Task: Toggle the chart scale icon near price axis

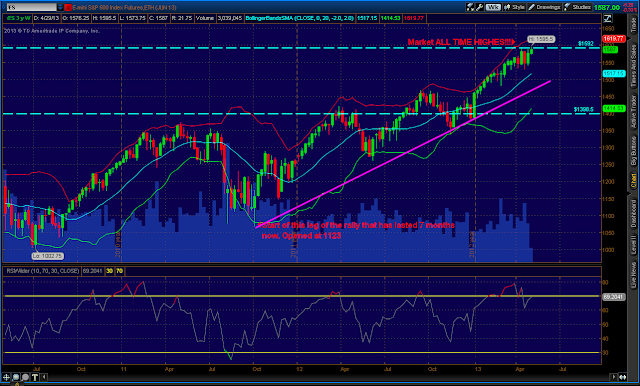Action: click(x=607, y=18)
